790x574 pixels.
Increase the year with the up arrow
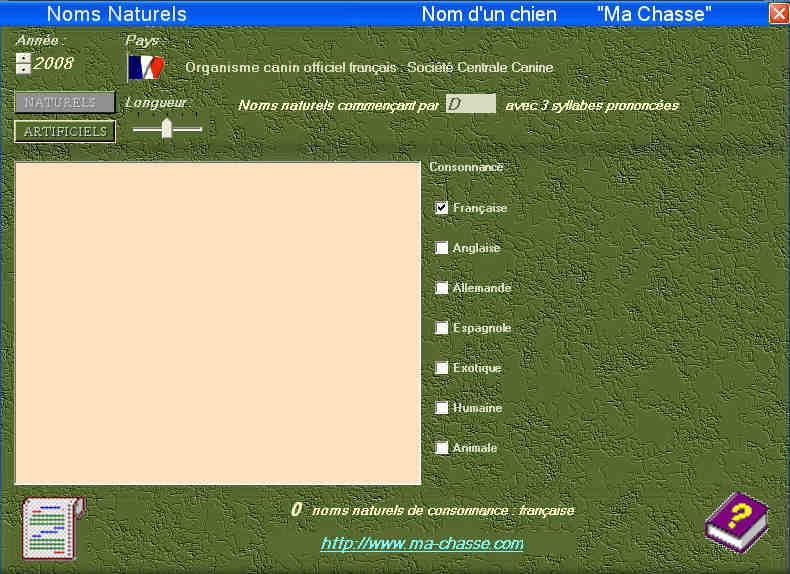pos(23,58)
